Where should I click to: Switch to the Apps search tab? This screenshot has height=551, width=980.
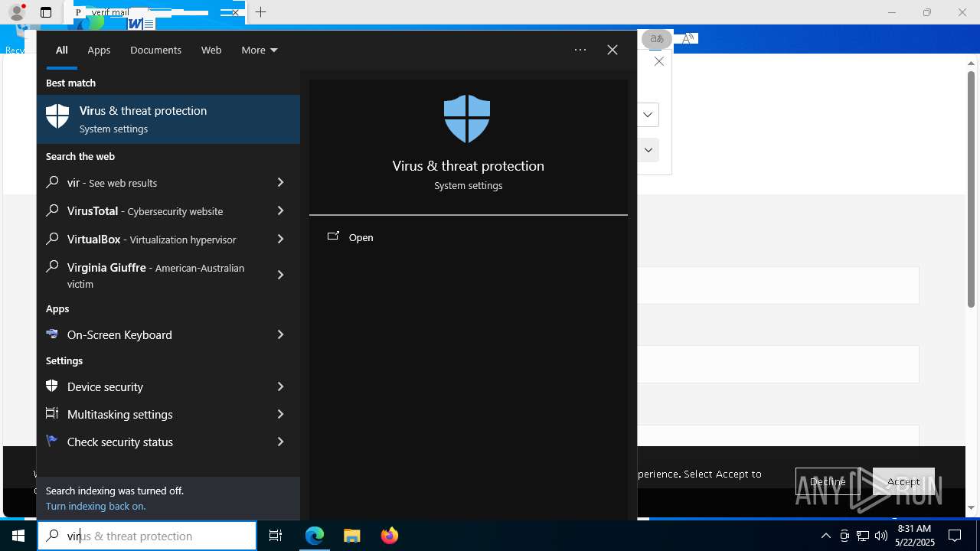coord(99,50)
